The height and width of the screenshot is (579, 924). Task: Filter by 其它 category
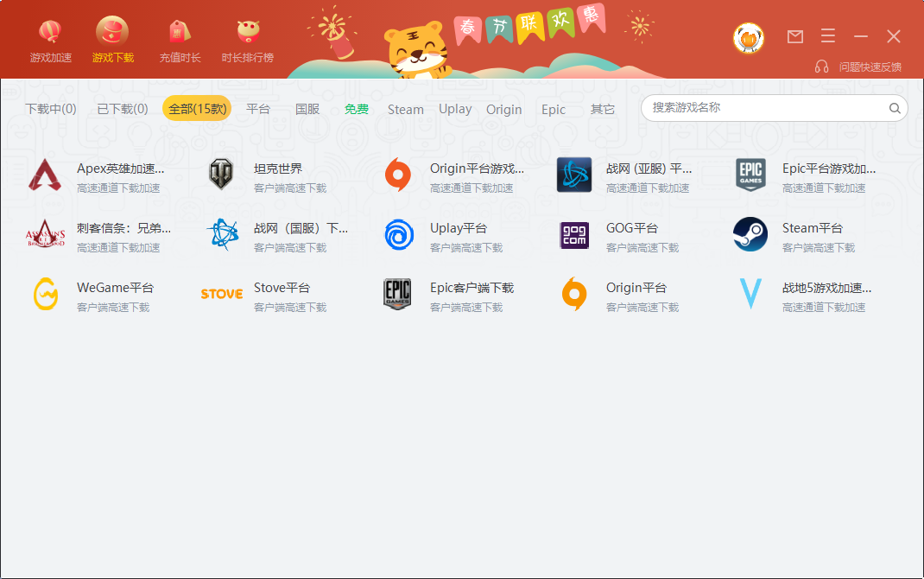coord(602,109)
